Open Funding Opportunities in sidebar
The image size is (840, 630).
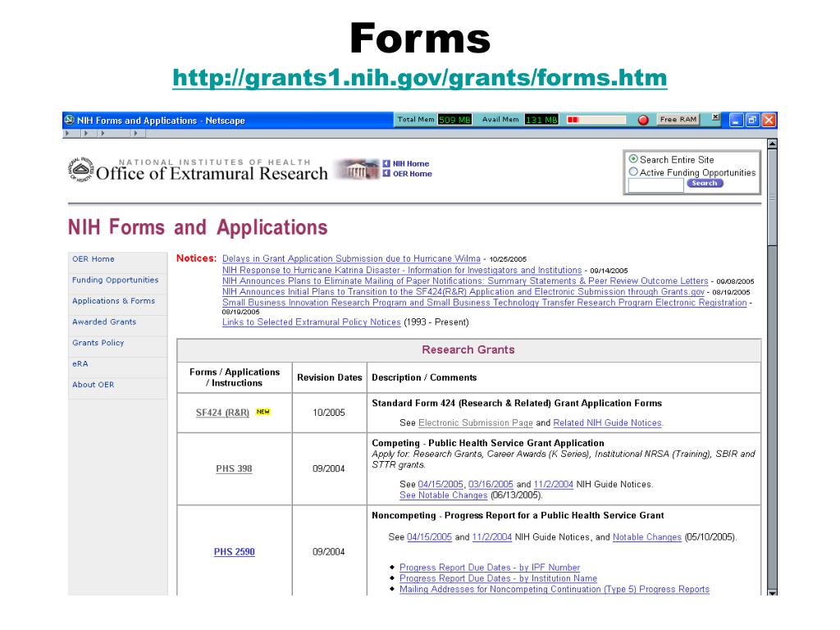(115, 280)
